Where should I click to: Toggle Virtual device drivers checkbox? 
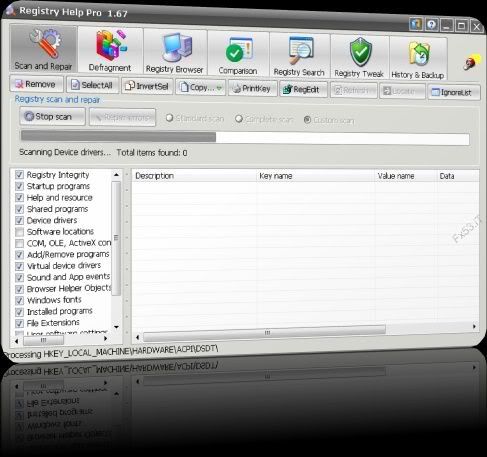[19, 266]
